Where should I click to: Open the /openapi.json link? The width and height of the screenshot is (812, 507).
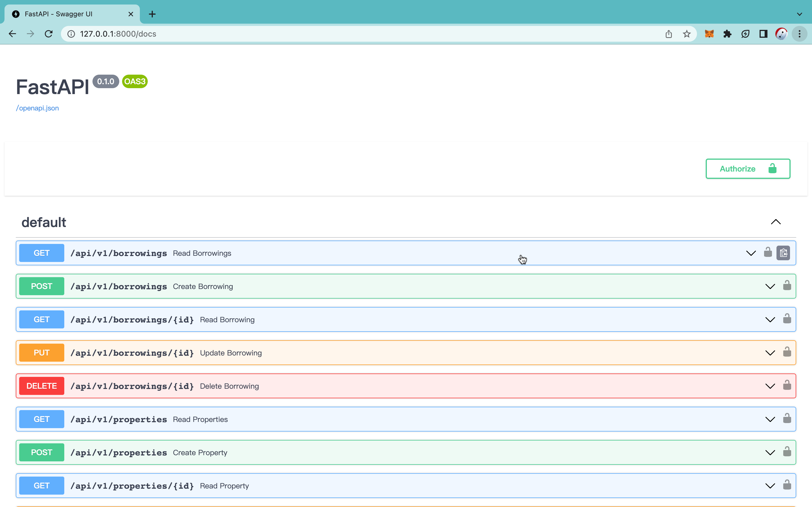click(x=37, y=108)
